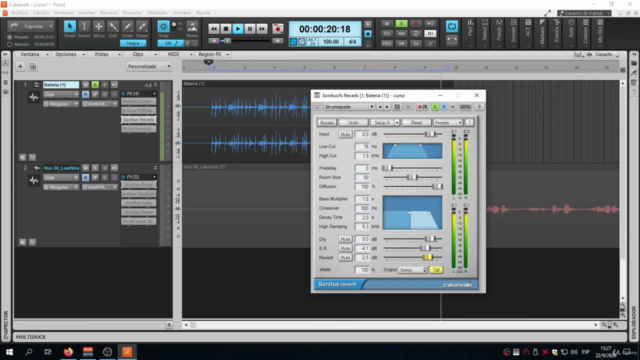Add a new track with plus icon
This screenshot has height=360, width=640.
(20, 66)
